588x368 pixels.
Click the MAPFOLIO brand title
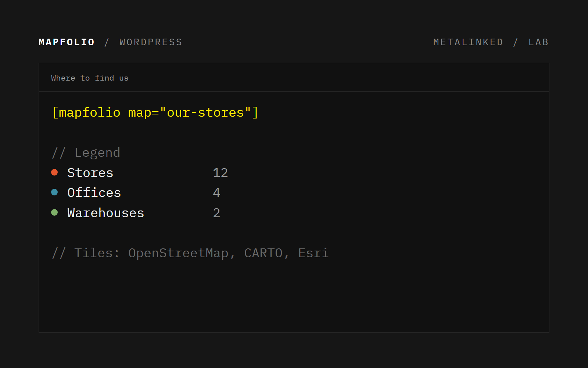coord(67,42)
